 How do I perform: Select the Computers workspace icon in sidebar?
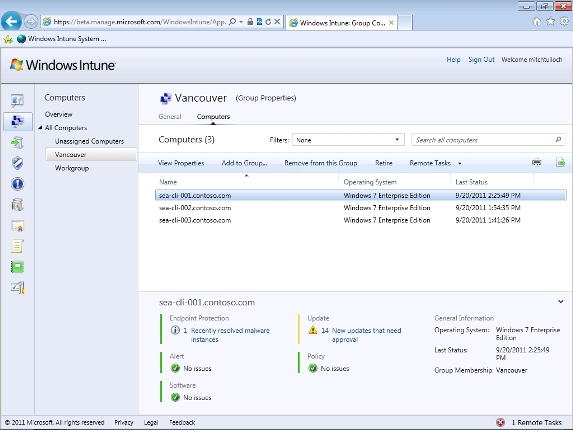click(x=17, y=121)
